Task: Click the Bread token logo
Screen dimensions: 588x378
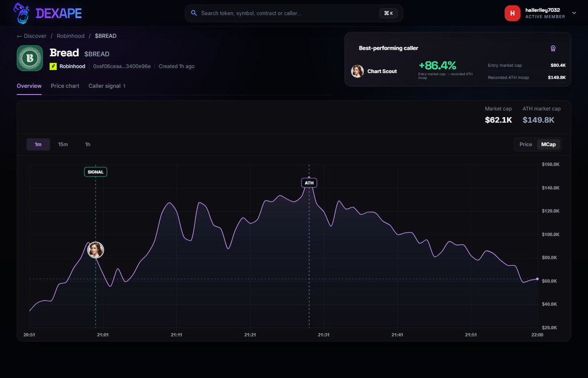Action: tap(29, 58)
